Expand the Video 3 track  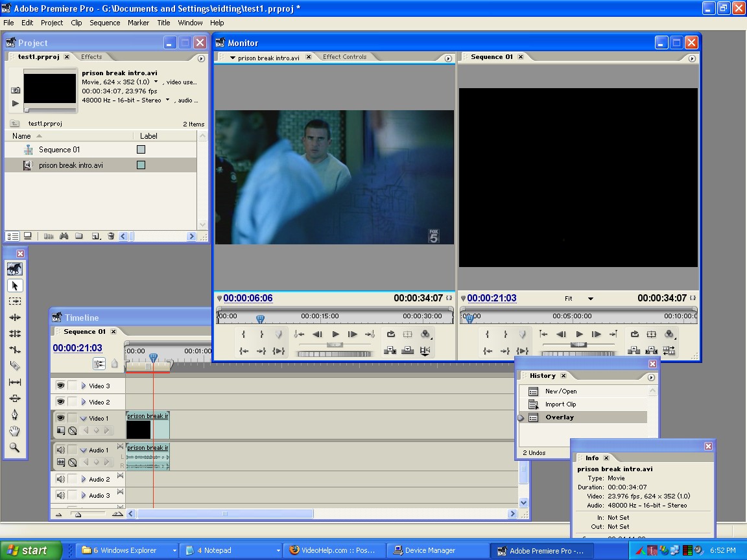(x=84, y=386)
